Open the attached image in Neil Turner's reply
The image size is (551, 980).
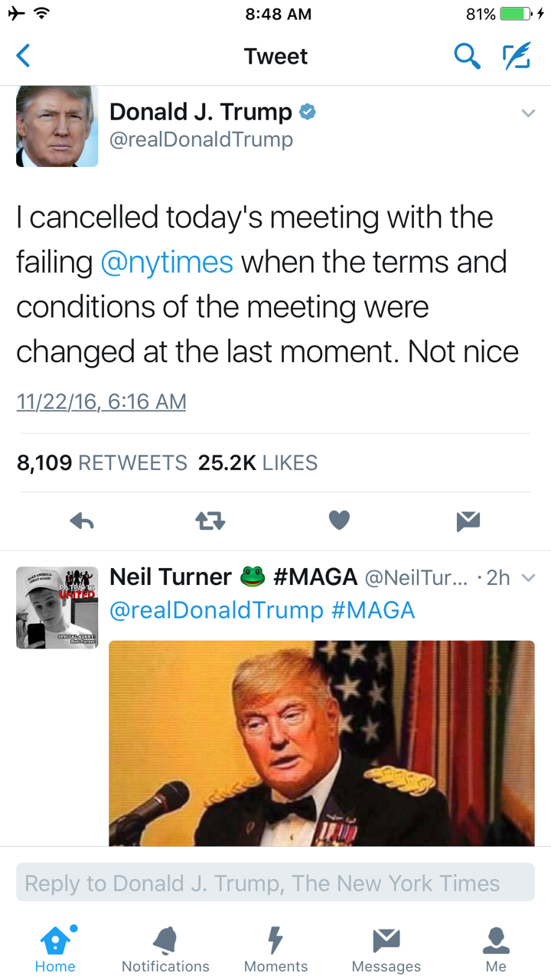tap(321, 743)
